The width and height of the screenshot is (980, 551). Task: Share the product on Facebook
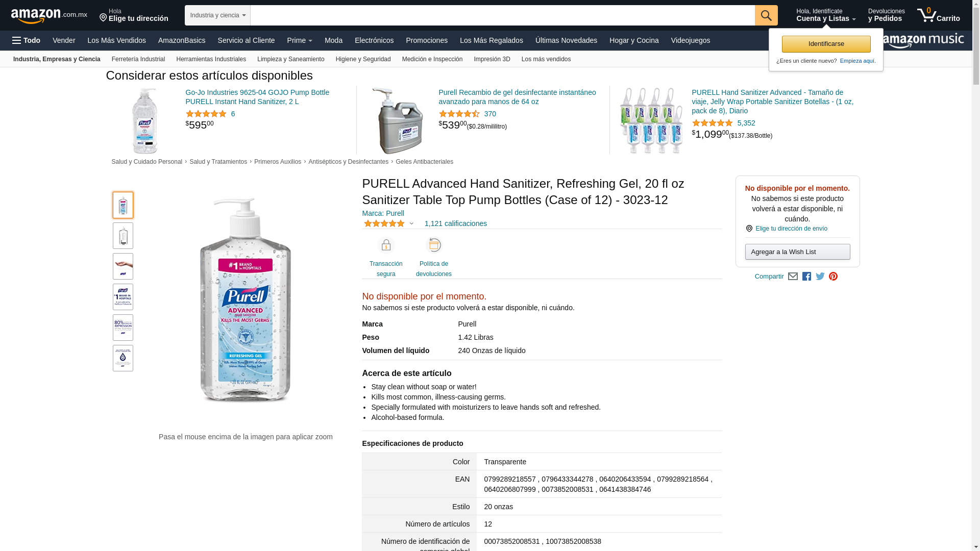tap(806, 277)
